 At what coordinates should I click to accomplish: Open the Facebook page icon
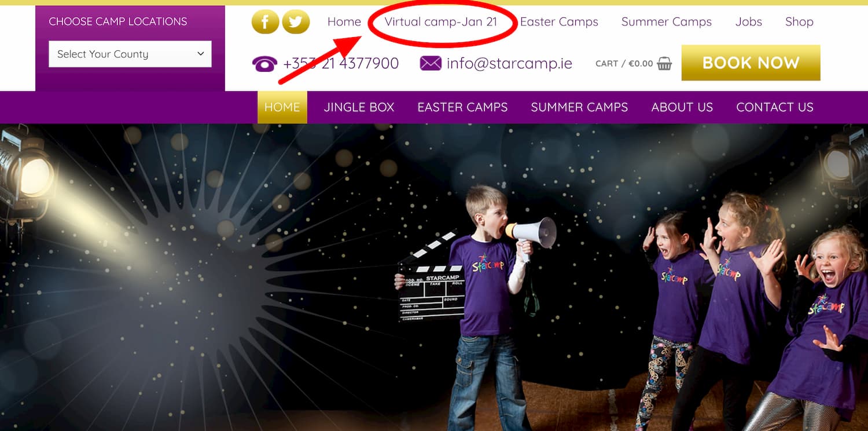click(x=266, y=22)
